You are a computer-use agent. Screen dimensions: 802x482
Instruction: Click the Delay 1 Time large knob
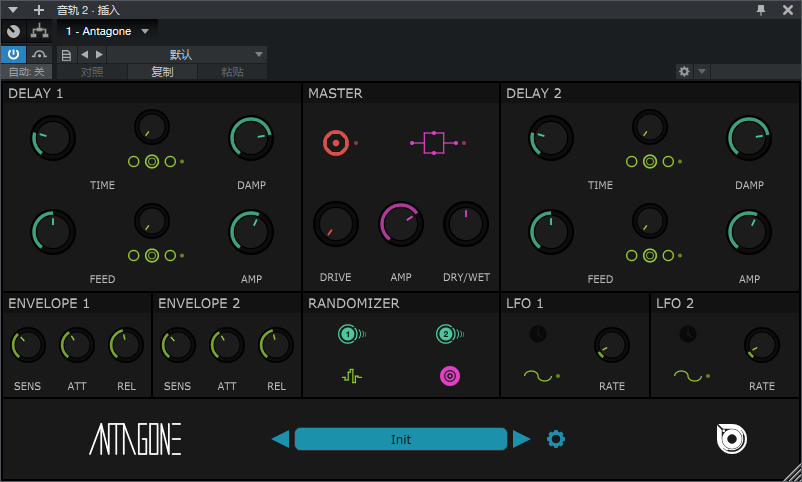[x=53, y=138]
